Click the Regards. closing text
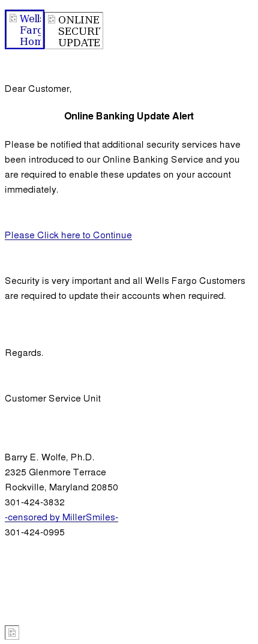The width and height of the screenshot is (258, 644). pyautogui.click(x=24, y=353)
